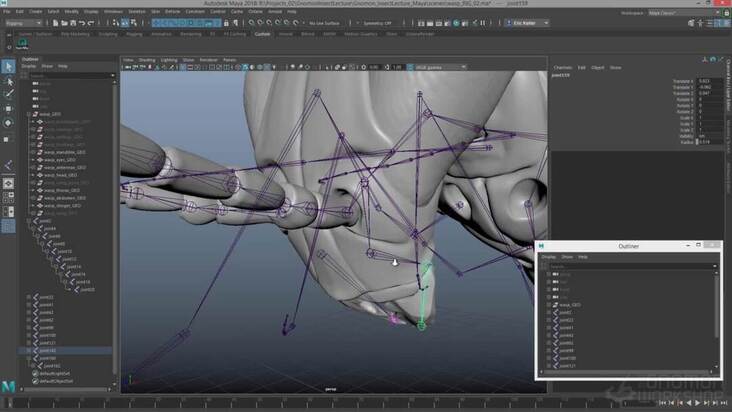Click the play forward button
Viewport: 732px width, 412px height.
[x=697, y=403]
